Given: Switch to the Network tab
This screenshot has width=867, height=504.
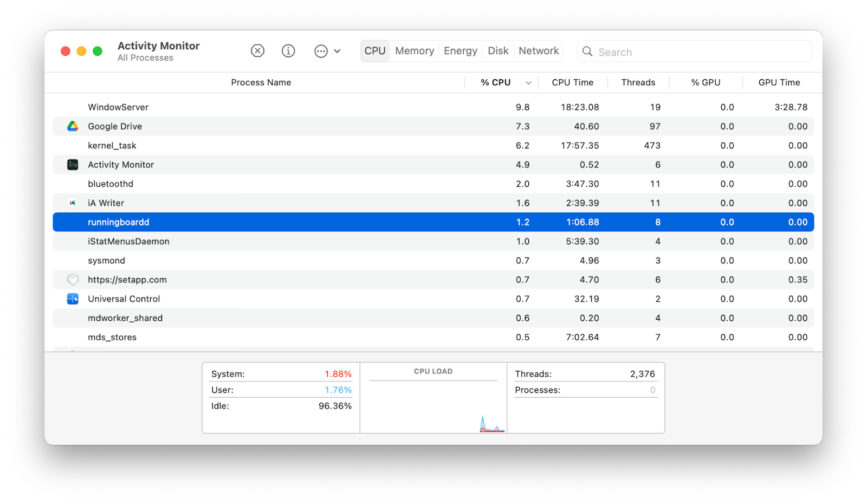Looking at the screenshot, I should coord(538,51).
